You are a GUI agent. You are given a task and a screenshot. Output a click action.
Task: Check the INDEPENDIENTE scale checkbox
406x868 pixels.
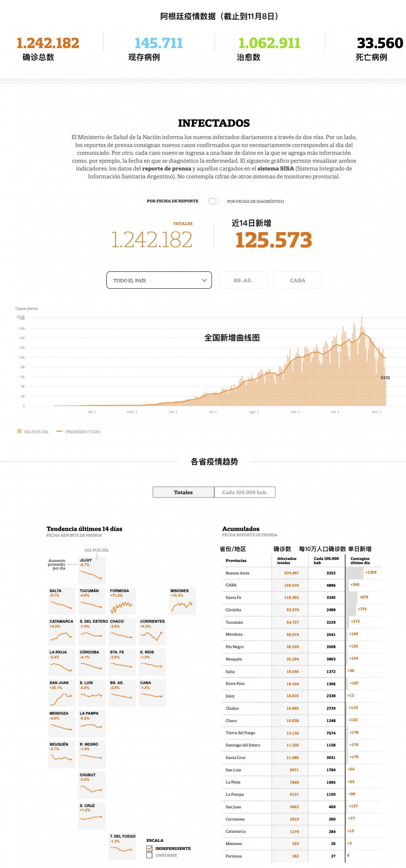click(150, 849)
